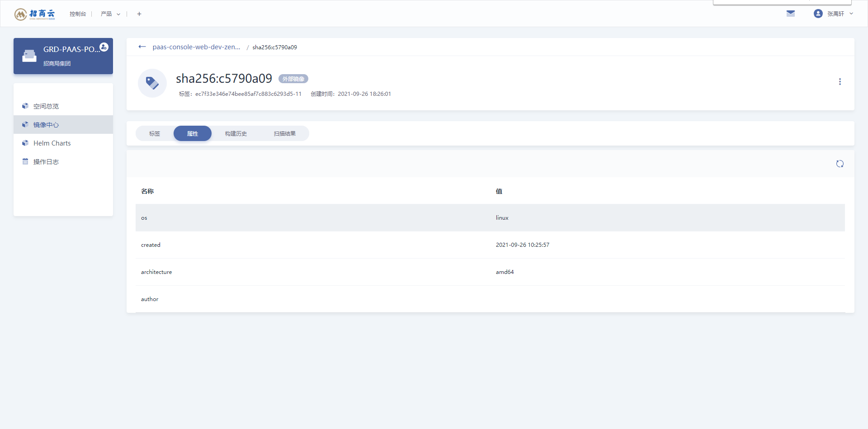Click the Helm Charts cube icon
Viewport: 868px width, 429px height.
25,143
